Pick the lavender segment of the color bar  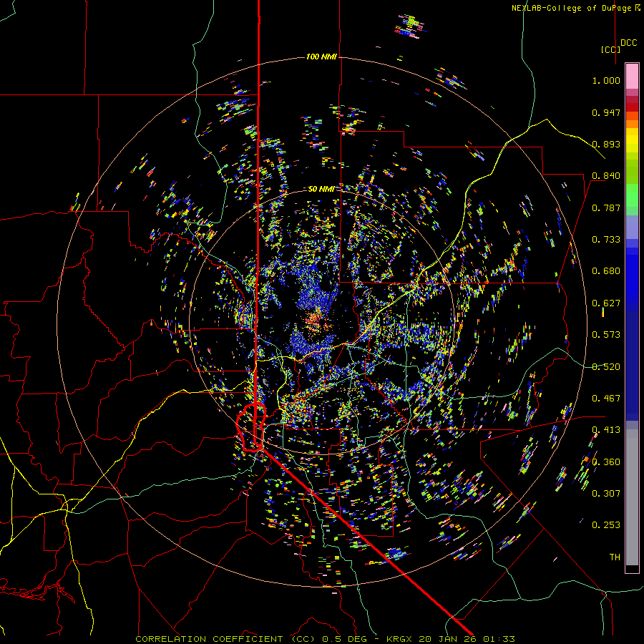[x=632, y=228]
